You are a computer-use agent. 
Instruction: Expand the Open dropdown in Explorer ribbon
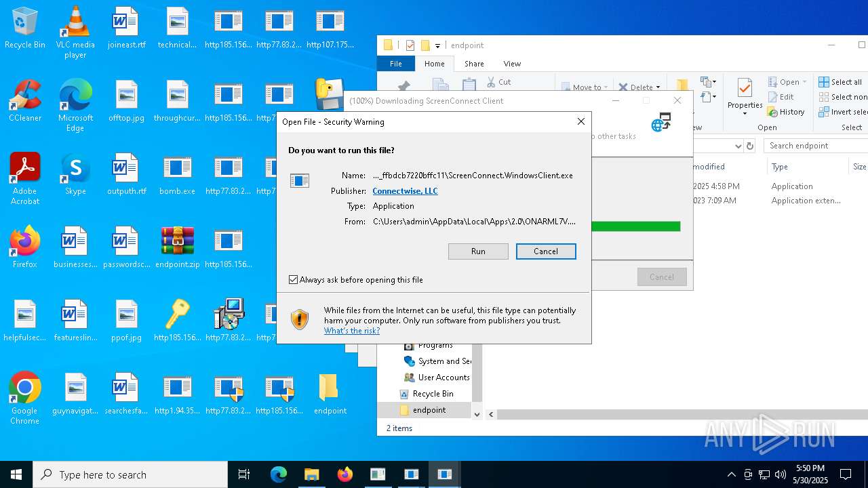[x=805, y=82]
